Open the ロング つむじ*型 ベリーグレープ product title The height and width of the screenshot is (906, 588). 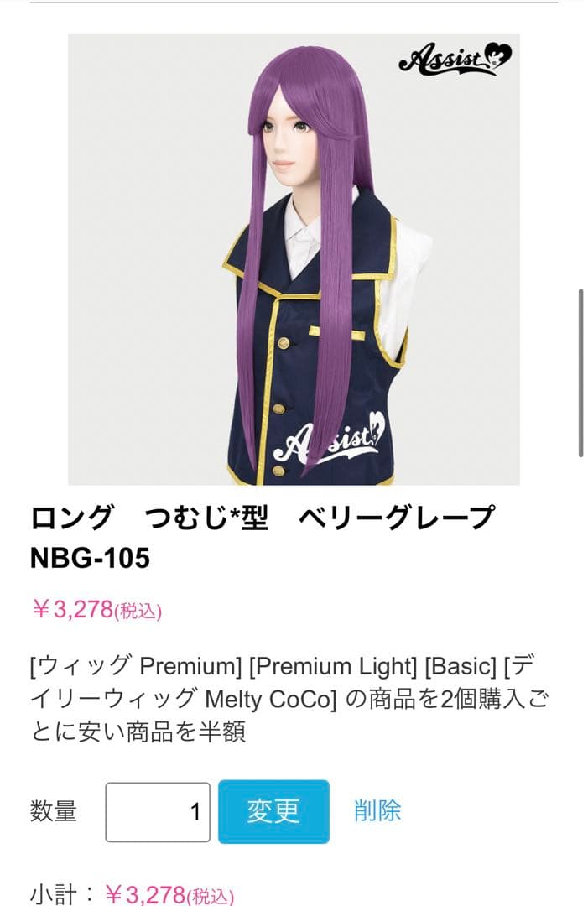click(x=263, y=517)
